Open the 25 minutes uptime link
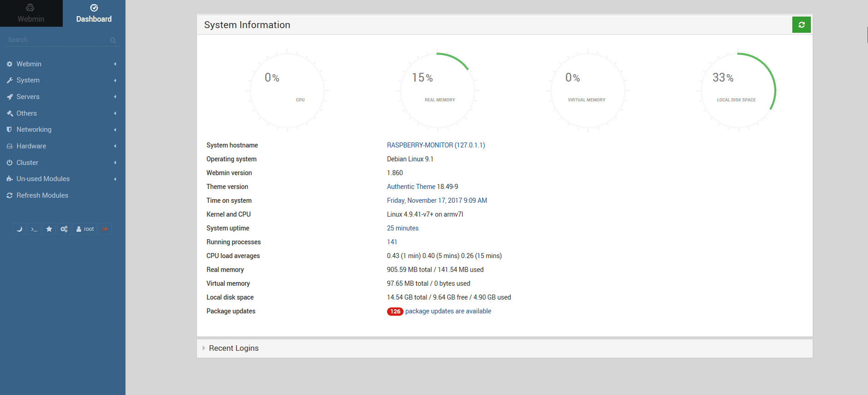 point(403,228)
